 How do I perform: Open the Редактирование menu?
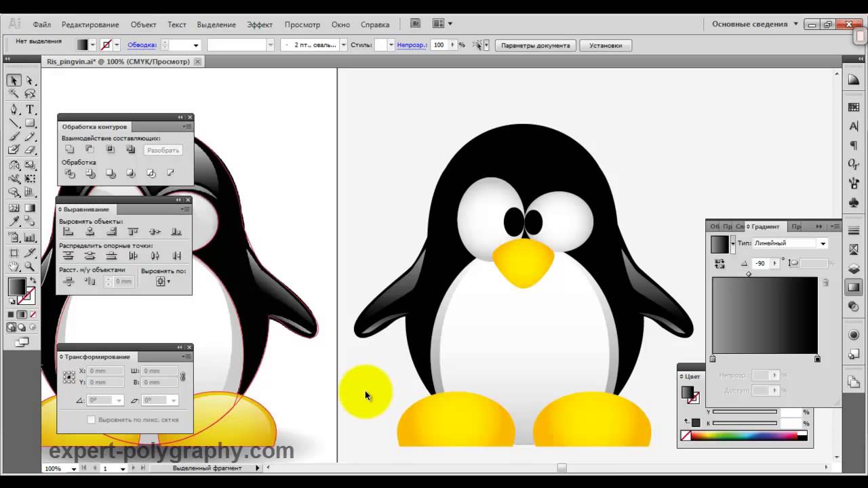click(90, 24)
